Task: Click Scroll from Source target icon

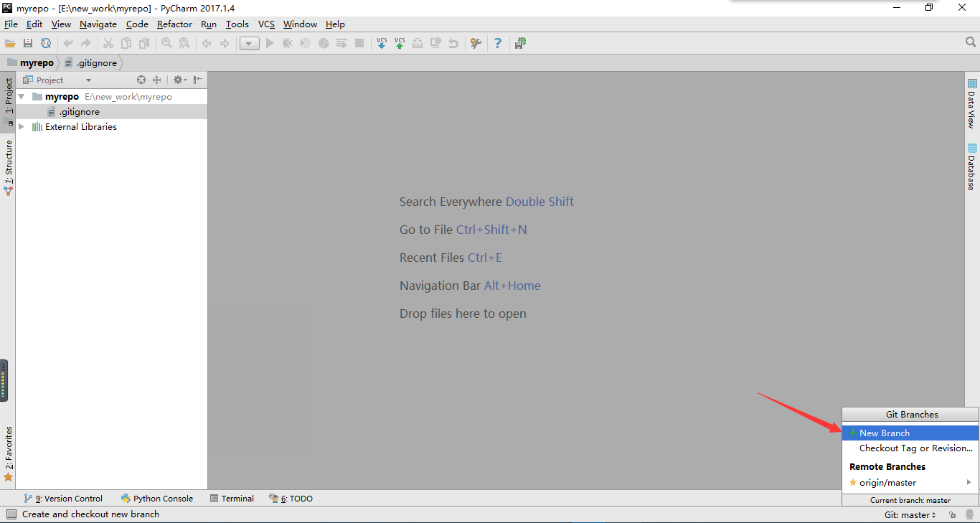Action: click(141, 80)
